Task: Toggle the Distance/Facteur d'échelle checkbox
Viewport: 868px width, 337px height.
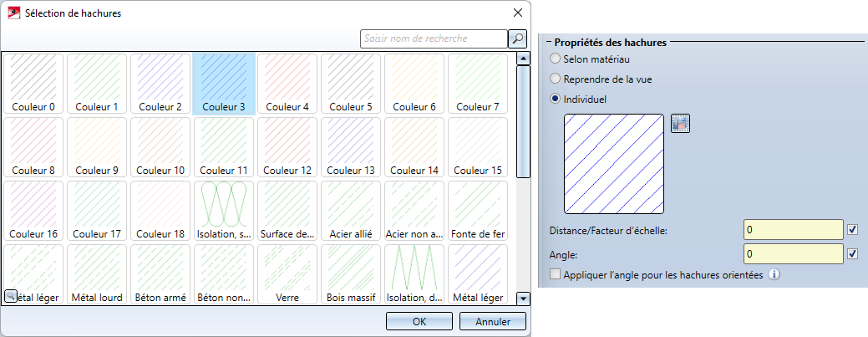Action: pyautogui.click(x=852, y=230)
